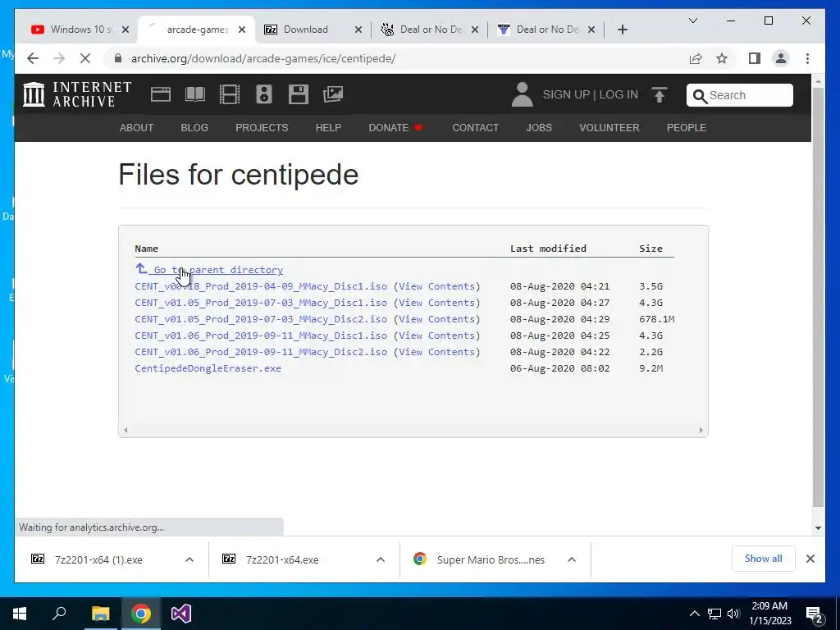This screenshot has height=630, width=840.
Task: Open the Software floppy disk icon
Action: [x=298, y=94]
